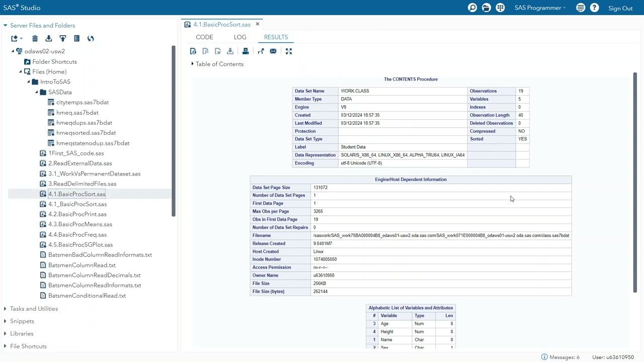Collapse the Server Files and Folders section
This screenshot has width=644, height=362.
point(5,25)
